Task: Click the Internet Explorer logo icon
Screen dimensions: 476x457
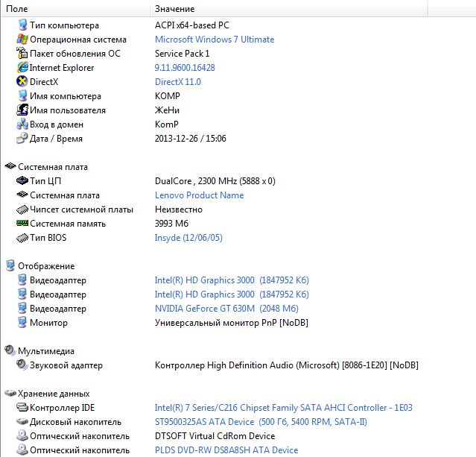Action: [x=22, y=67]
